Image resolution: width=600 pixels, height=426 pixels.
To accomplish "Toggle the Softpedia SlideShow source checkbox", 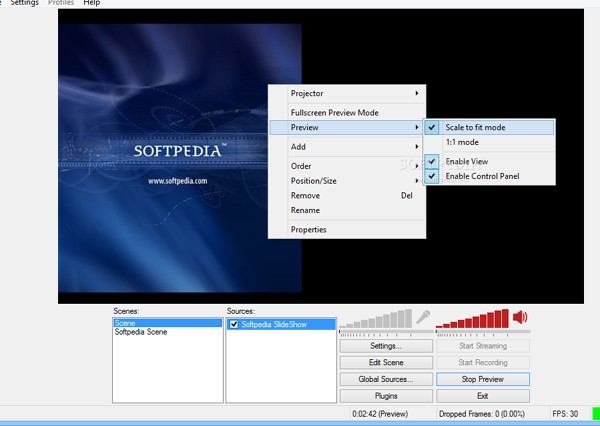I will (234, 324).
